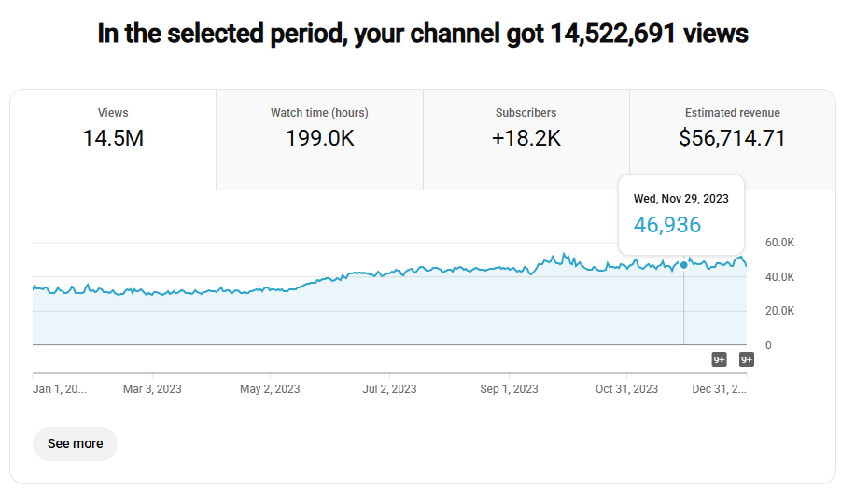Show the Estimated revenue tab
This screenshot has width=855, height=504.
click(x=732, y=129)
